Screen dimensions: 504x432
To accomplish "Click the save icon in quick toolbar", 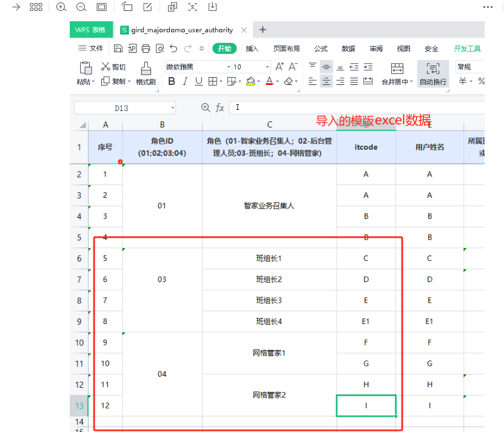I will (x=118, y=49).
